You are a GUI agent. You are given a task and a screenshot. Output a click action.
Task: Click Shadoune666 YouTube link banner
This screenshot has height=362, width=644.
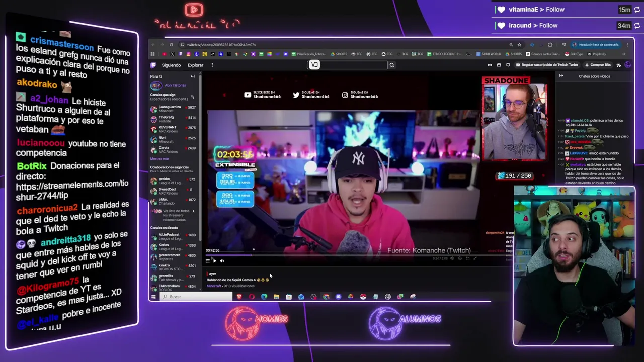262,95
